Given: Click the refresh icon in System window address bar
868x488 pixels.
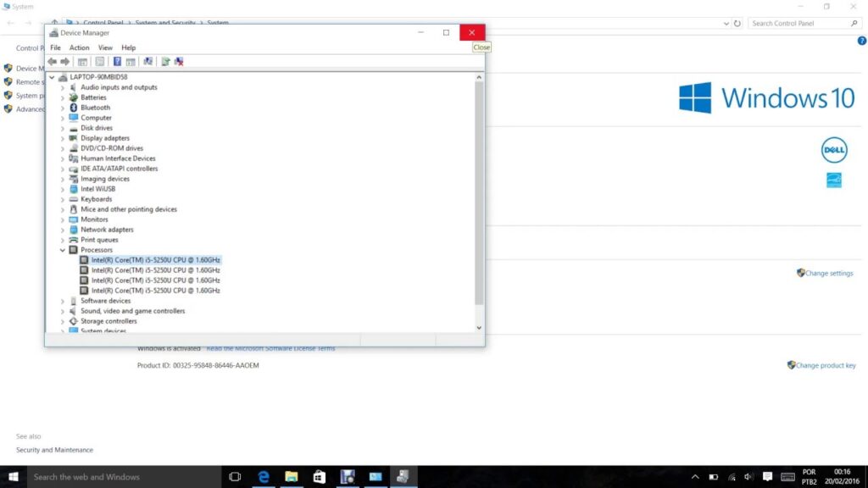Looking at the screenshot, I should [737, 23].
